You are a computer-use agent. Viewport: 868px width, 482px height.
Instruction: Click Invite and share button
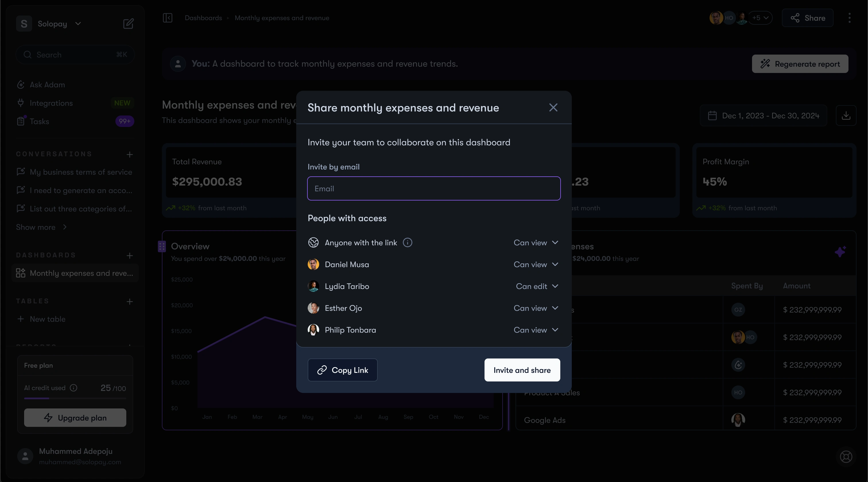pos(522,370)
